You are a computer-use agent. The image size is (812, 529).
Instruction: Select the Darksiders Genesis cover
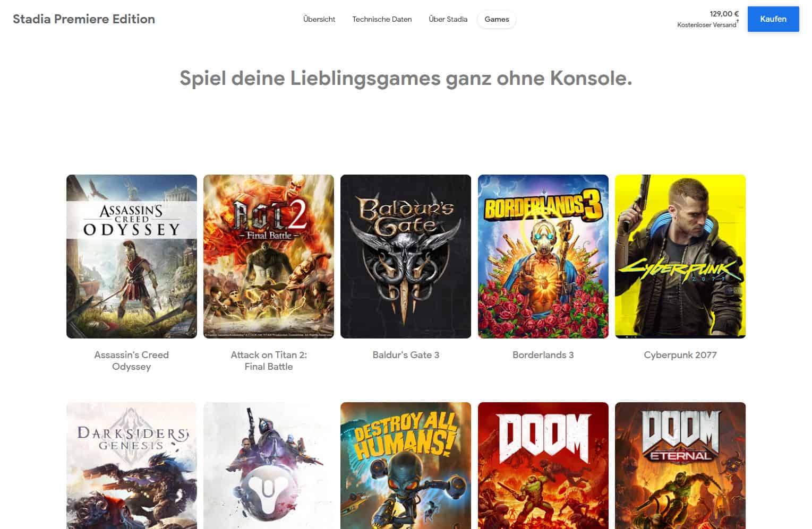(132, 465)
